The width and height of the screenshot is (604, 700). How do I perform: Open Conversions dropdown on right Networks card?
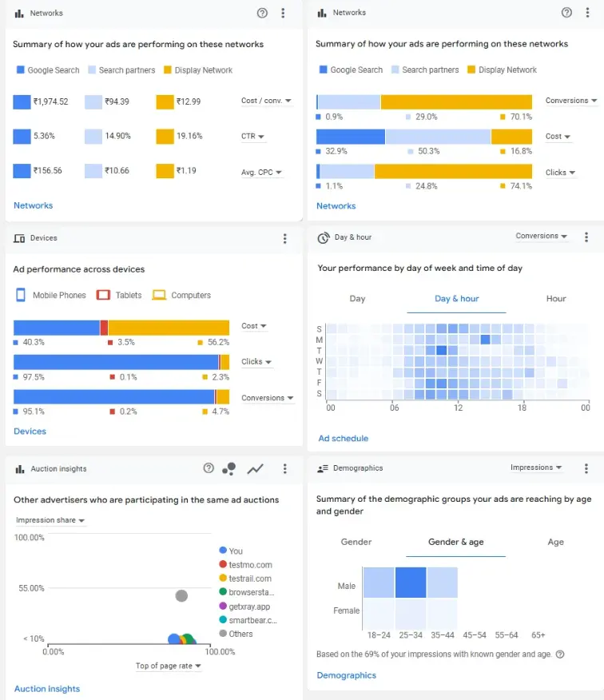pos(571,101)
